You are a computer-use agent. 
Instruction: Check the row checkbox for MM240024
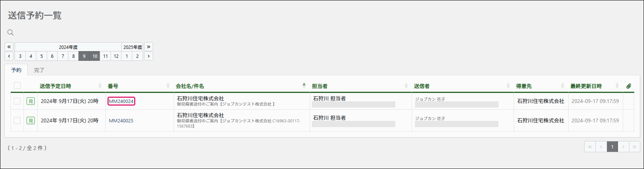[x=17, y=101]
